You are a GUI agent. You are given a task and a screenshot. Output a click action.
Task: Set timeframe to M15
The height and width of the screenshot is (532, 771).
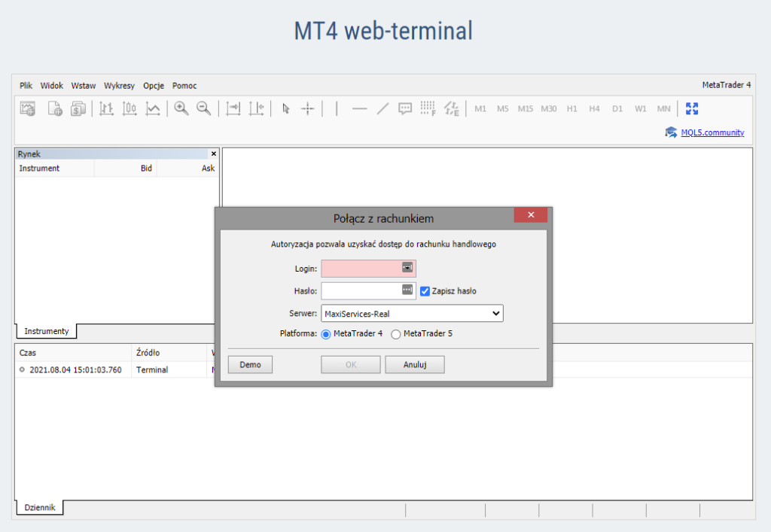coord(525,108)
